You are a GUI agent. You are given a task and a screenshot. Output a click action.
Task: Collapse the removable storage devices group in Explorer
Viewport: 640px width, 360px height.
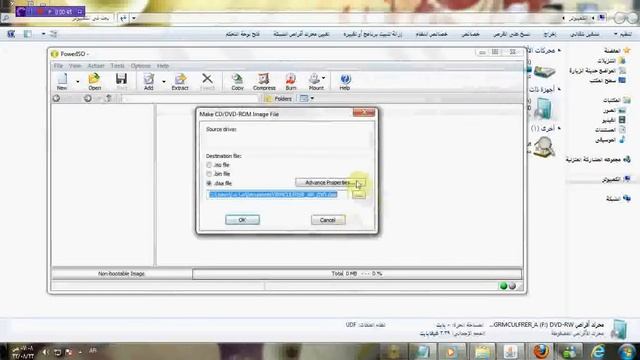[559, 89]
